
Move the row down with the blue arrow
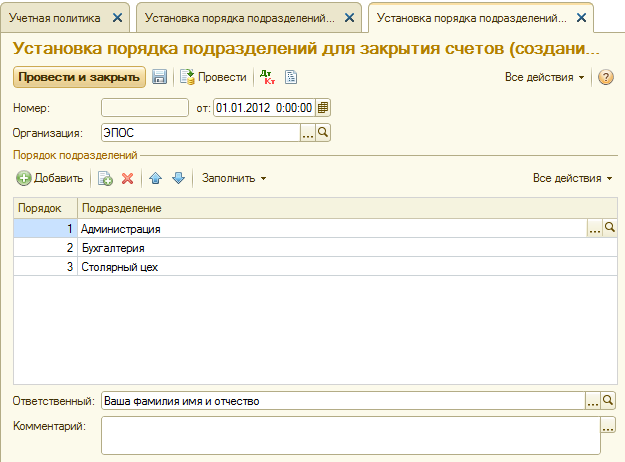coord(178,178)
